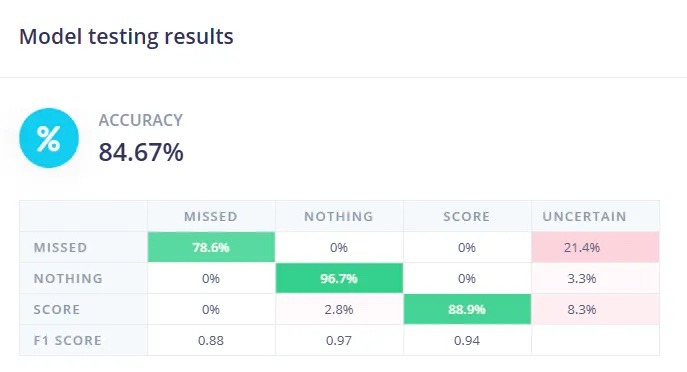Click the 0.97 F1 score value
Image resolution: width=687 pixels, height=372 pixels.
tap(339, 340)
